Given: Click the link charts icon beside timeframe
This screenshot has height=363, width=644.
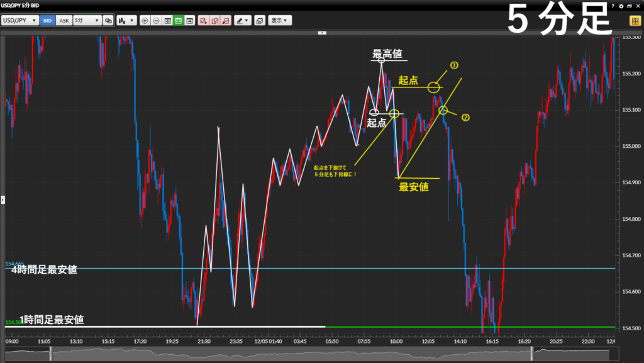Looking at the screenshot, I should [x=108, y=20].
